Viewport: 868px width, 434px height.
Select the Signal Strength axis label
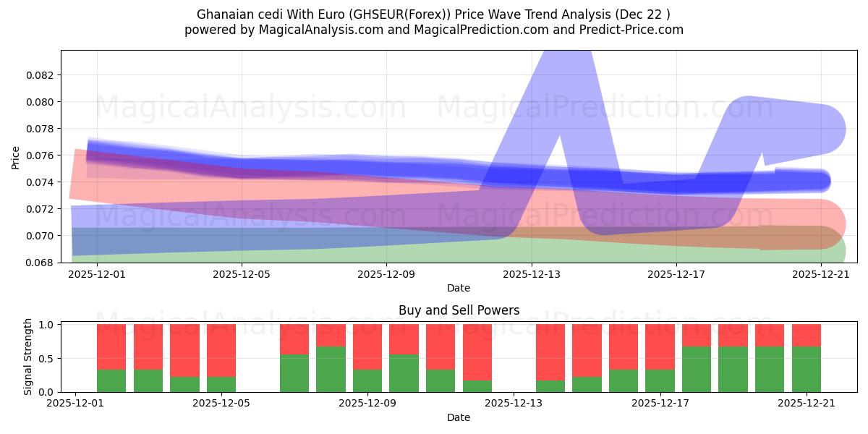(28, 355)
